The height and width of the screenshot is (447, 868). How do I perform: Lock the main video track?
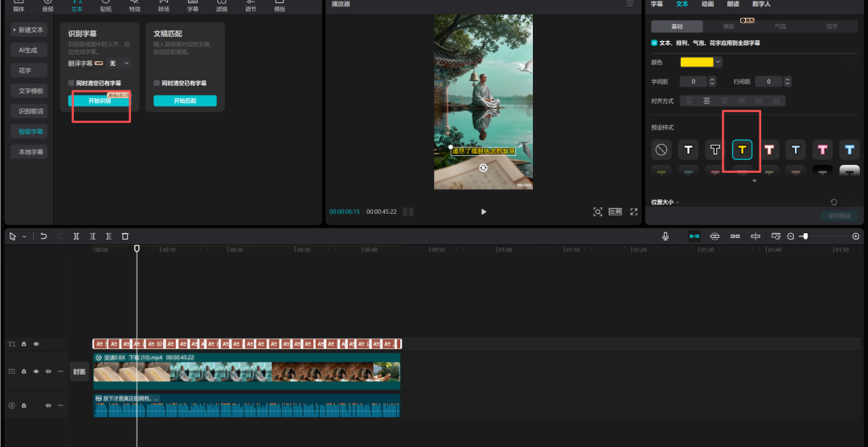tap(24, 371)
